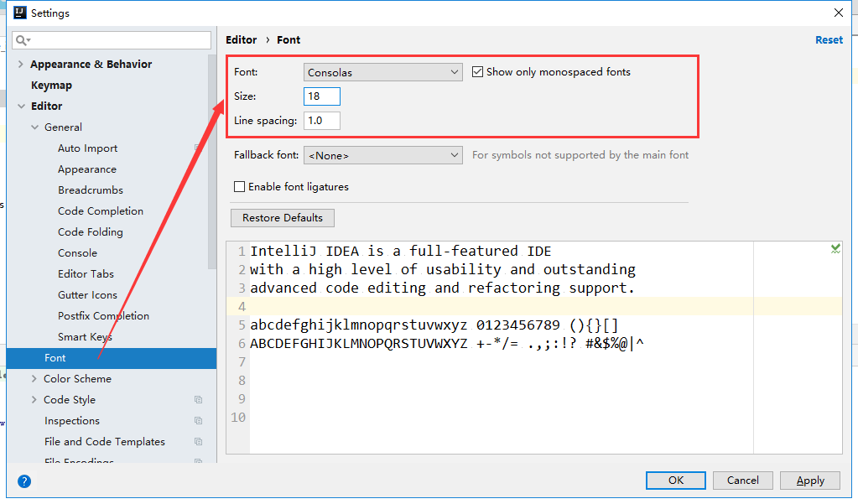Click the project-level icon beside Code Style

coord(198,400)
